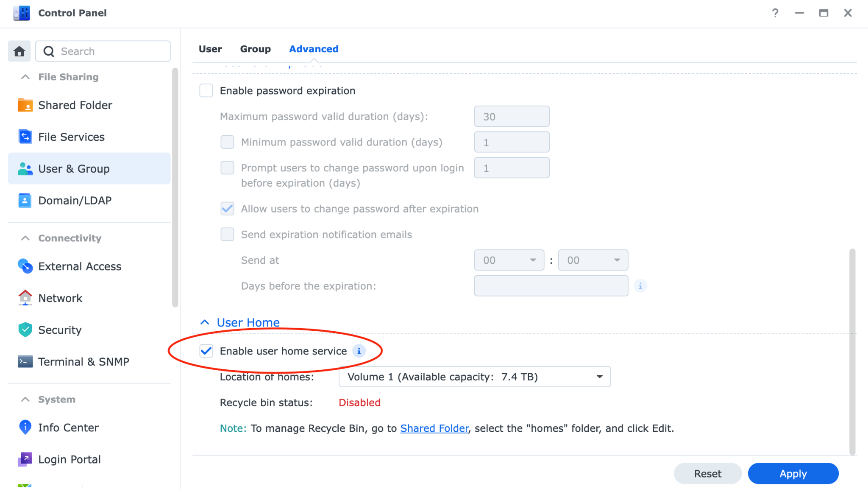Click the Apply button
The height and width of the screenshot is (489, 868).
coord(793,473)
